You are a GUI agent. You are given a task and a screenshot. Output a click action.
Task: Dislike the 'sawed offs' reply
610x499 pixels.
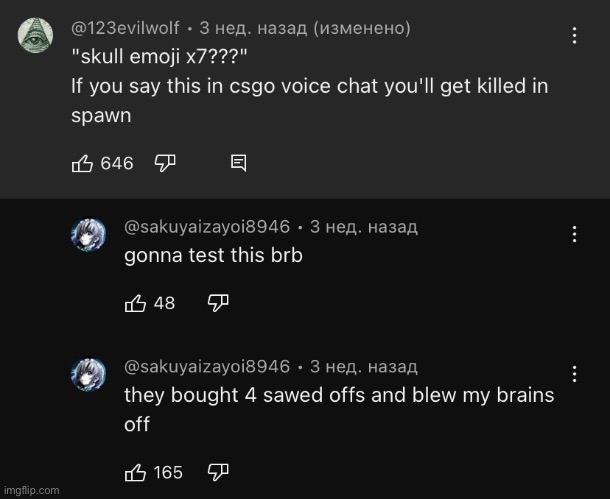tap(218, 472)
